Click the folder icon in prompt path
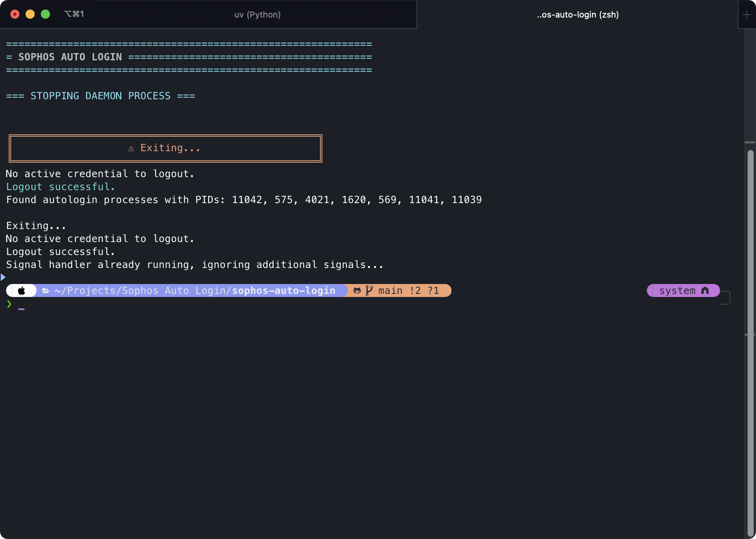756x539 pixels. (x=45, y=291)
